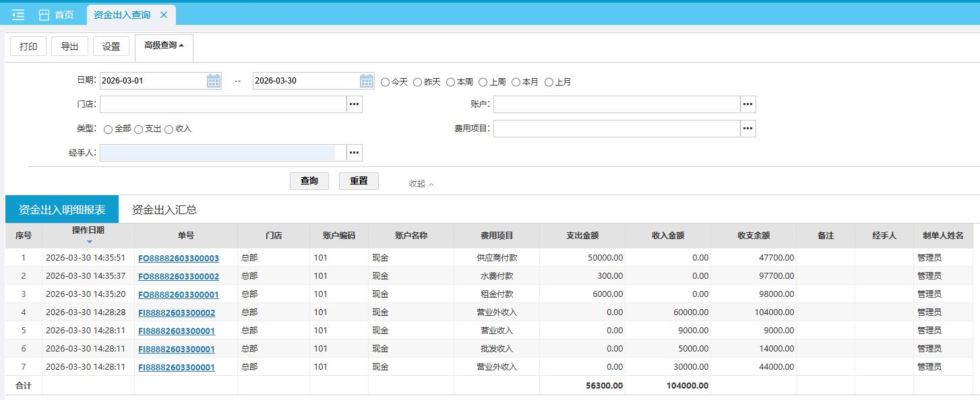
Task: Collapse the query panel with 收起
Action: [x=421, y=183]
